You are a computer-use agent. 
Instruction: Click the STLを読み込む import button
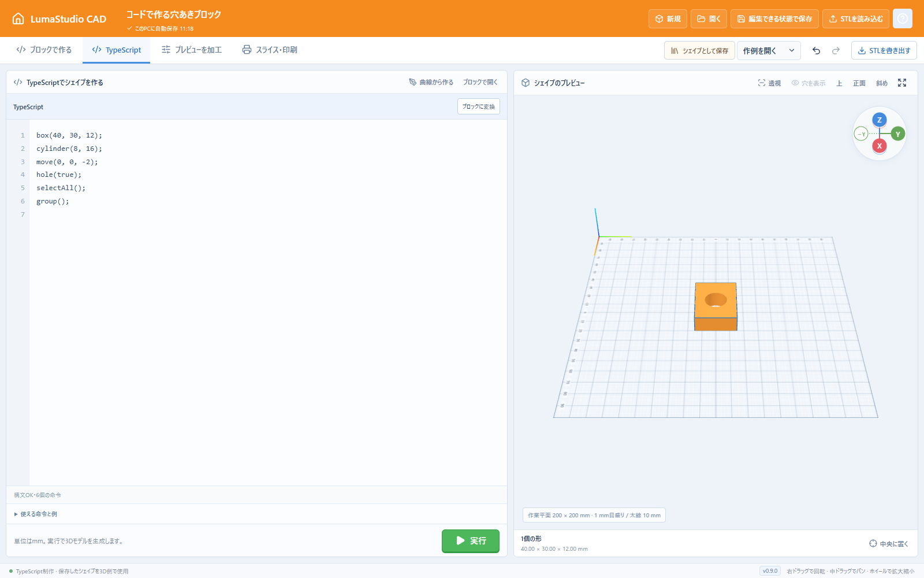coord(856,18)
